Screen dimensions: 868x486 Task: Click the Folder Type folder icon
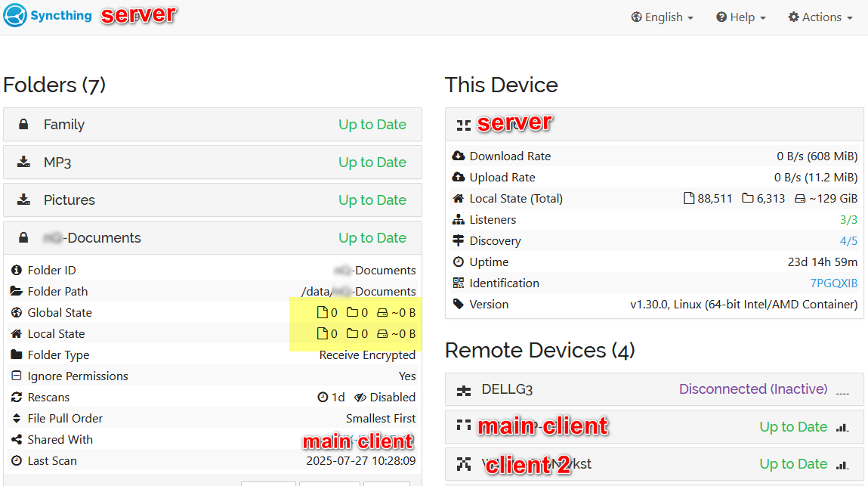pyautogui.click(x=17, y=354)
